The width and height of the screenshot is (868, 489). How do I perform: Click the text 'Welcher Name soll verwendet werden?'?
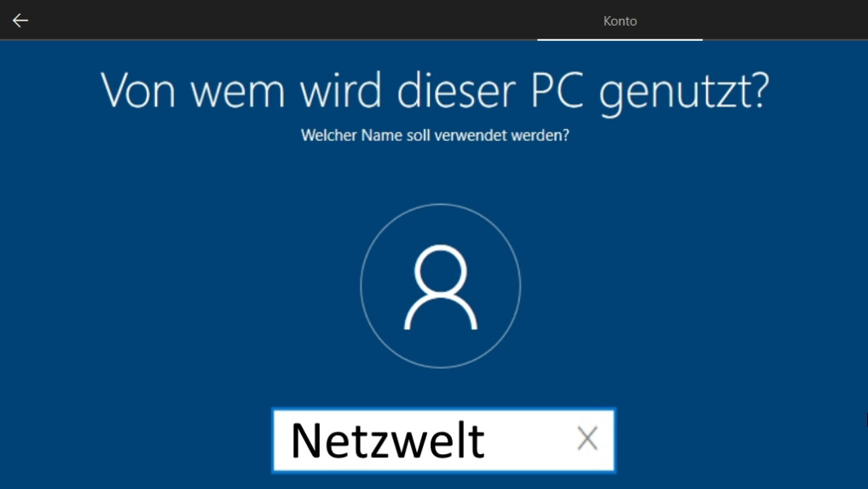click(435, 135)
